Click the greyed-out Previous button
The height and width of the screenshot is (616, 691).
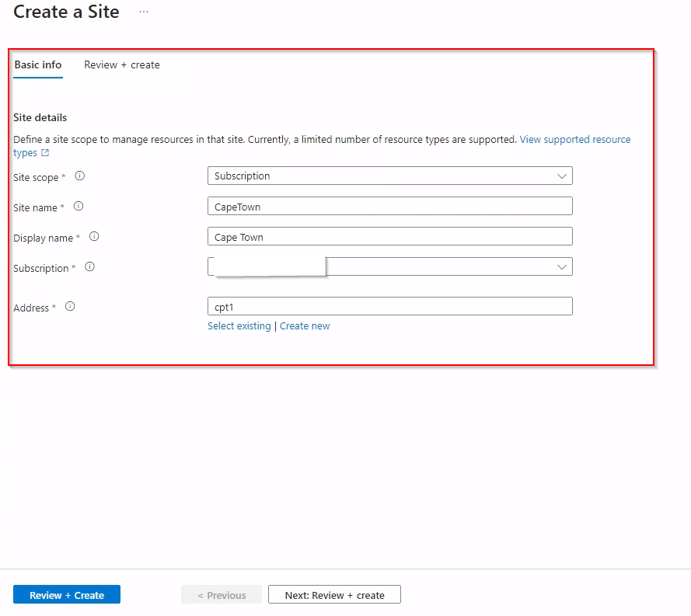222,595
